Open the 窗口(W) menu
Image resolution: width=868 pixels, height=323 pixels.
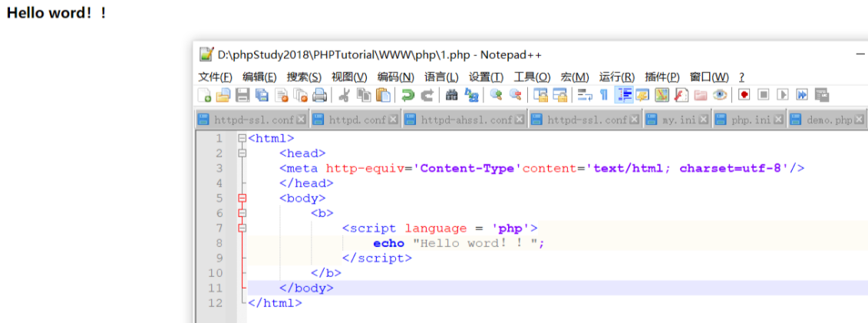coord(709,77)
